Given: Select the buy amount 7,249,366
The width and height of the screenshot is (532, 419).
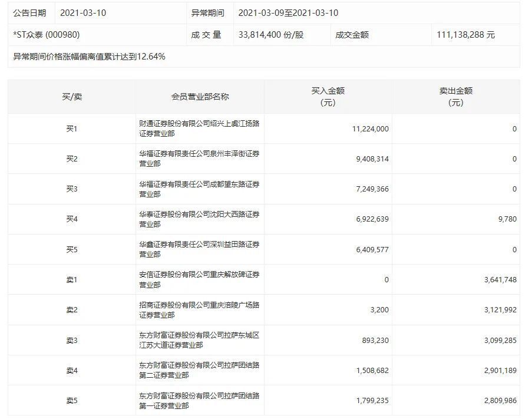Looking at the screenshot, I should 372,189.
